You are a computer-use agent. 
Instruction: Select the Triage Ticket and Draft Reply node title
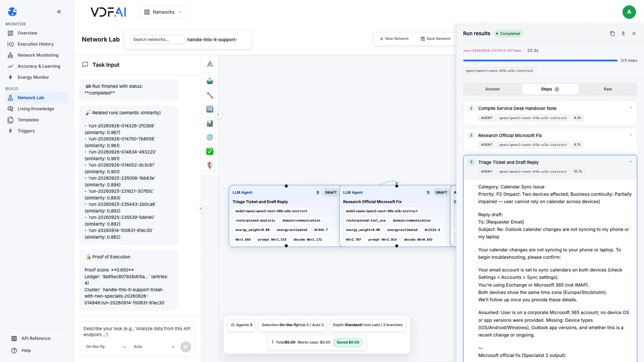260,202
